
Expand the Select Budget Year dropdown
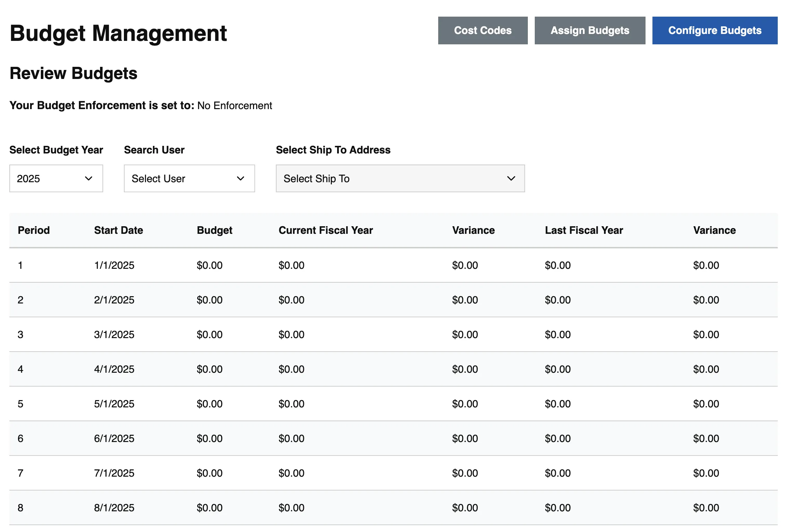56,178
